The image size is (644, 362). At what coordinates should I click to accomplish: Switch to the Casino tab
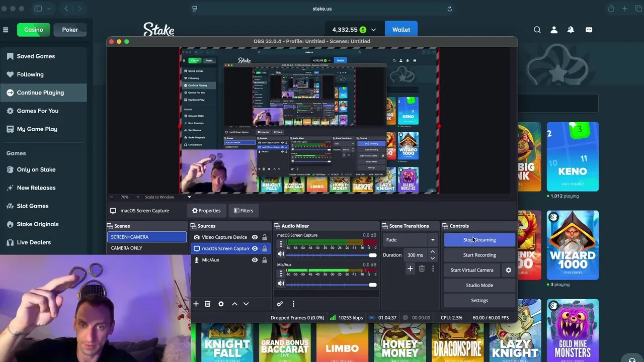34,30
